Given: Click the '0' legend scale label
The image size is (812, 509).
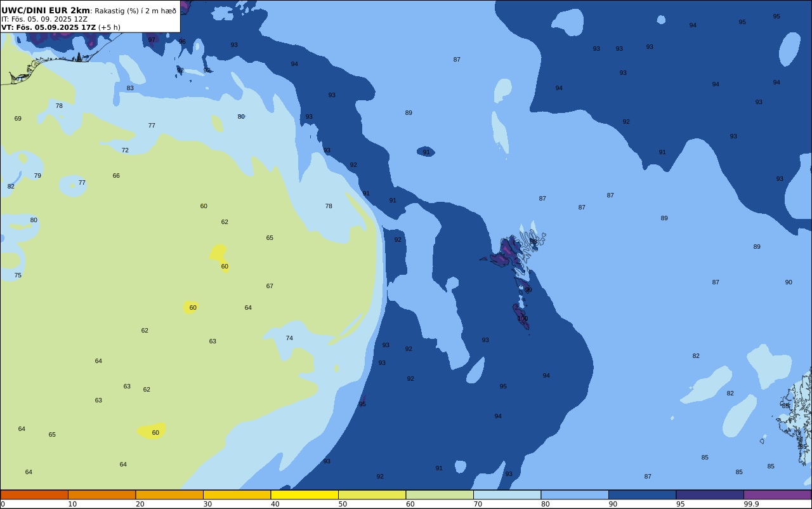Looking at the screenshot, I should pyautogui.click(x=3, y=504).
